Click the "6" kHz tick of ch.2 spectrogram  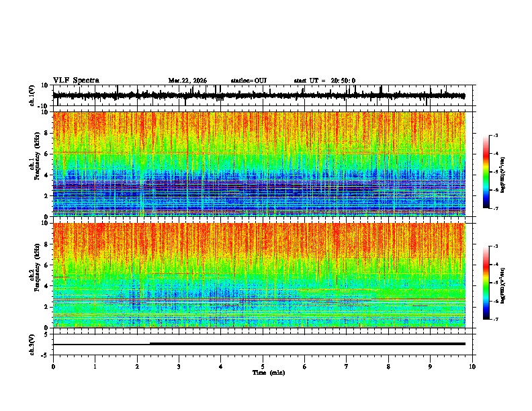[x=47, y=265]
